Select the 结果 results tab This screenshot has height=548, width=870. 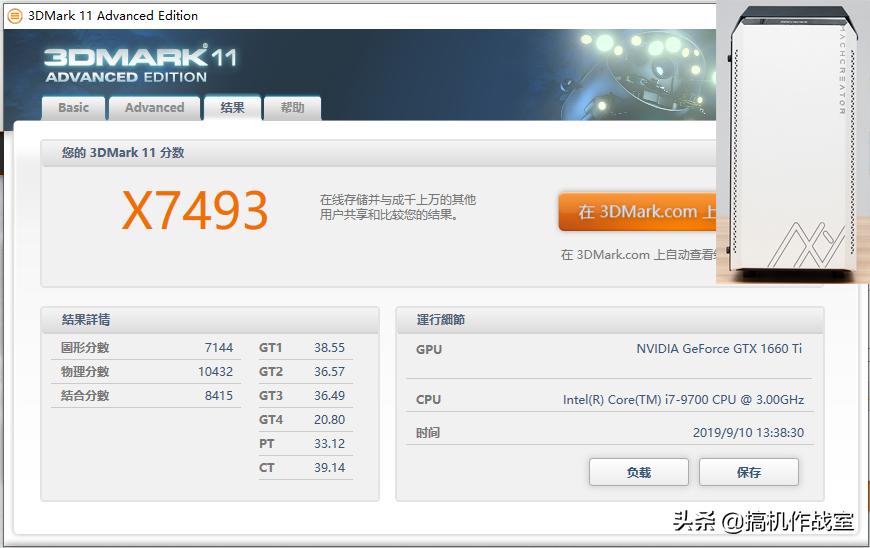pyautogui.click(x=232, y=108)
